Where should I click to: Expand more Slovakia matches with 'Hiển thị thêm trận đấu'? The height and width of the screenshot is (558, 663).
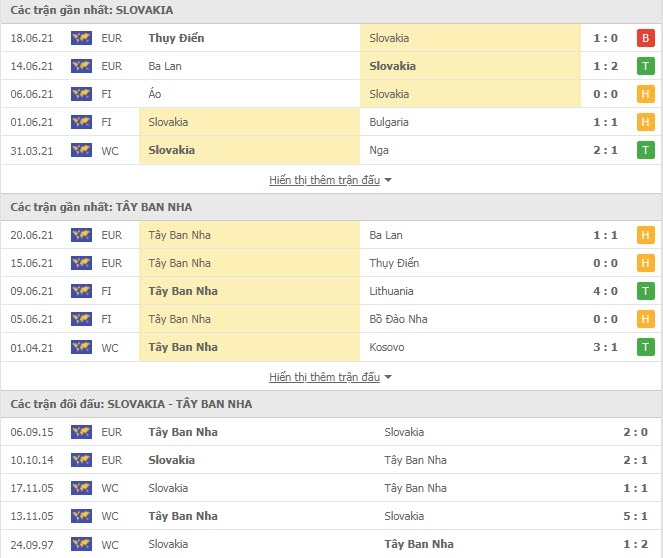(324, 180)
